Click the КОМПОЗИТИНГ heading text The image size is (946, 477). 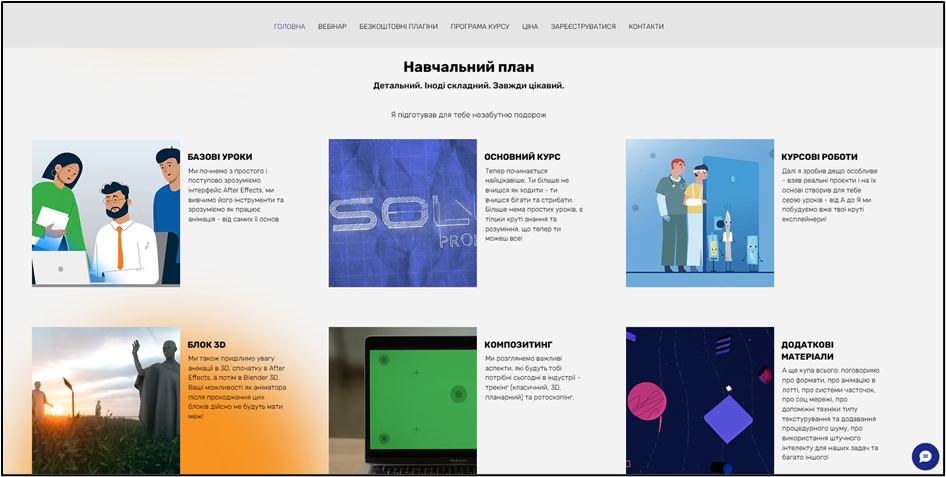click(518, 344)
